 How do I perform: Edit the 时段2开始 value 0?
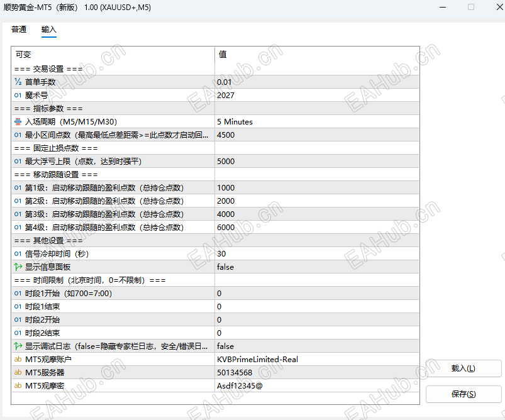[317, 320]
